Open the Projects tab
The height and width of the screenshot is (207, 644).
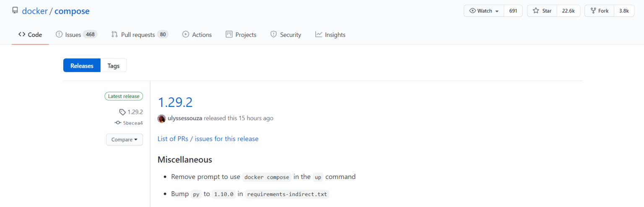(241, 35)
